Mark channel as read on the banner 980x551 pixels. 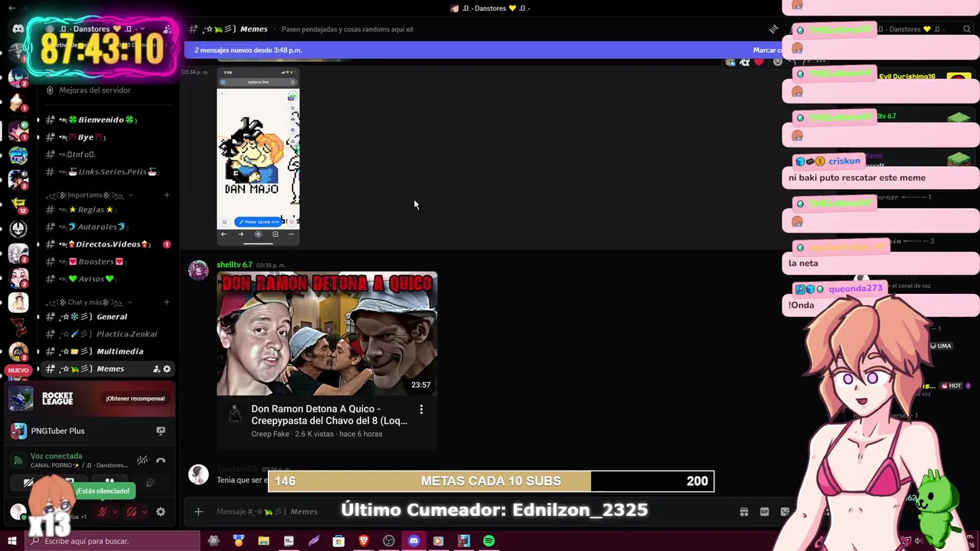point(767,50)
